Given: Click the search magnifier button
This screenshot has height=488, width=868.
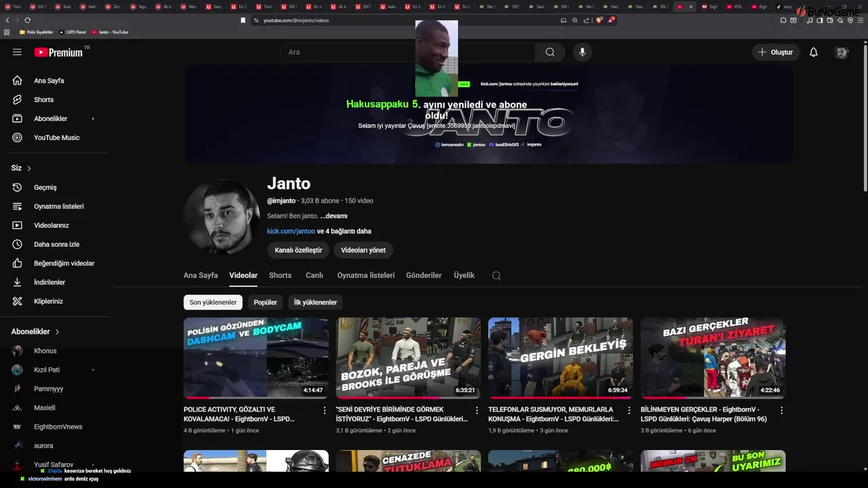Looking at the screenshot, I should coord(550,52).
